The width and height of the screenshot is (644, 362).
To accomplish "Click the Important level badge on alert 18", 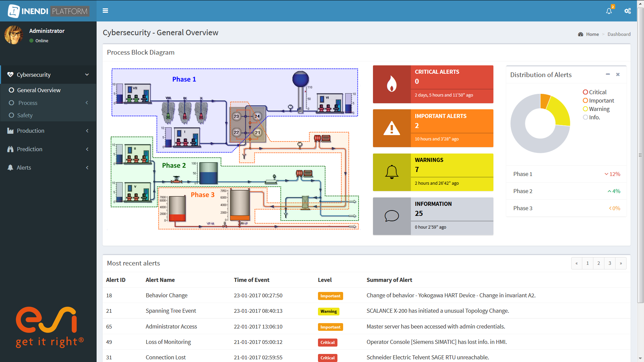I will click(x=330, y=296).
